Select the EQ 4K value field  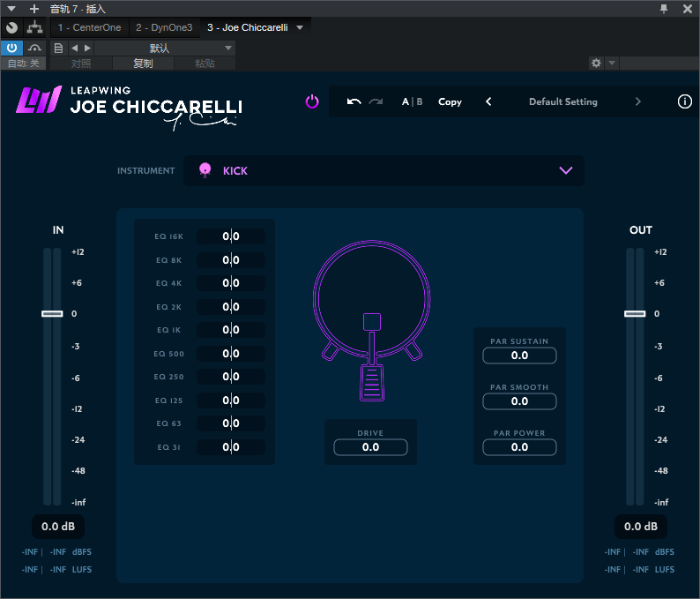point(231,283)
